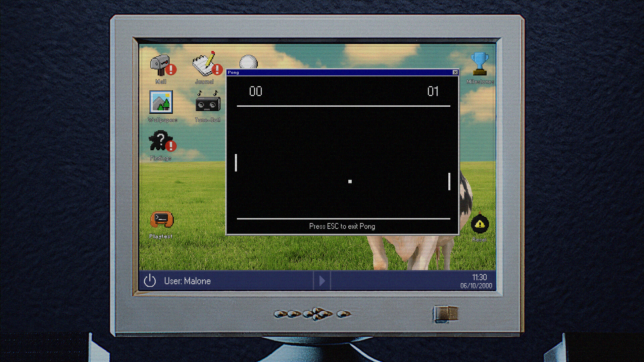Screen dimensions: 644x362
Task: Click the right Pong paddle
Action: pyautogui.click(x=449, y=182)
